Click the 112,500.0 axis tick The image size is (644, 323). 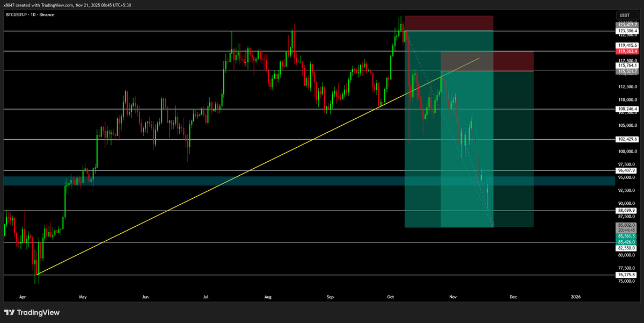[x=627, y=87]
